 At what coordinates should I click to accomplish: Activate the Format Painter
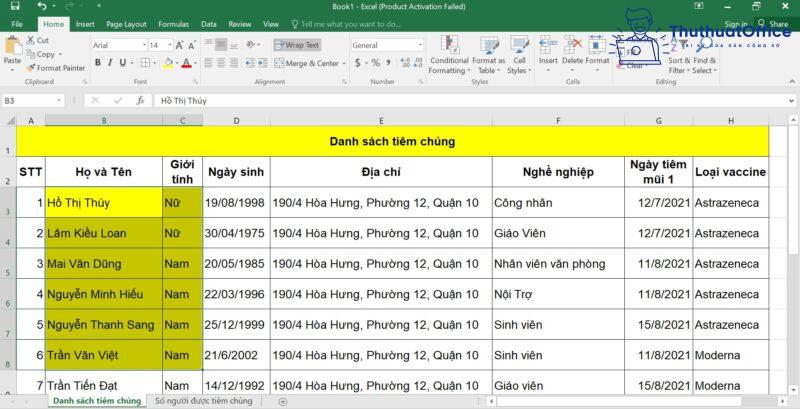[x=56, y=67]
